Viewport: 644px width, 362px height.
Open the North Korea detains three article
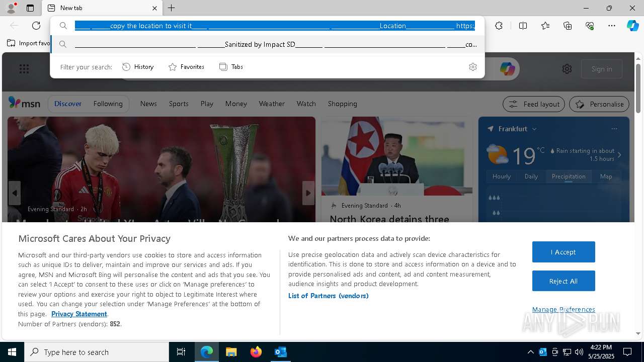[x=389, y=219]
